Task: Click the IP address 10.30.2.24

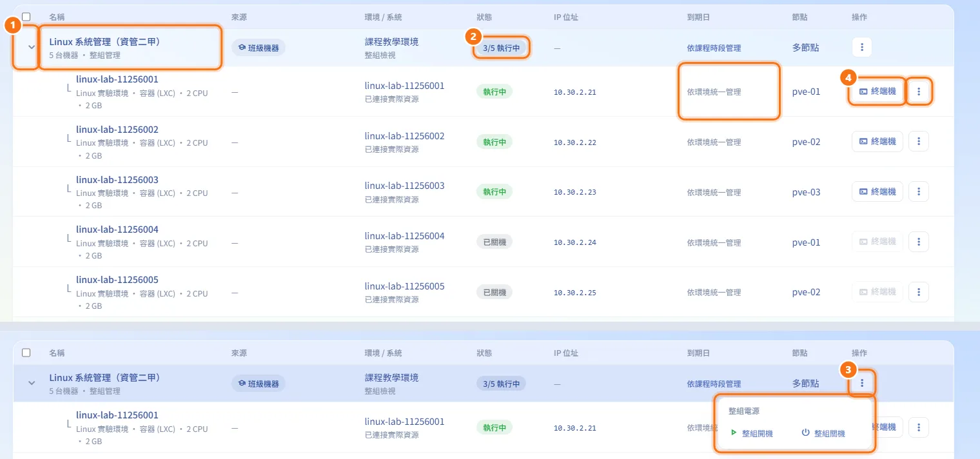Action: (574, 242)
